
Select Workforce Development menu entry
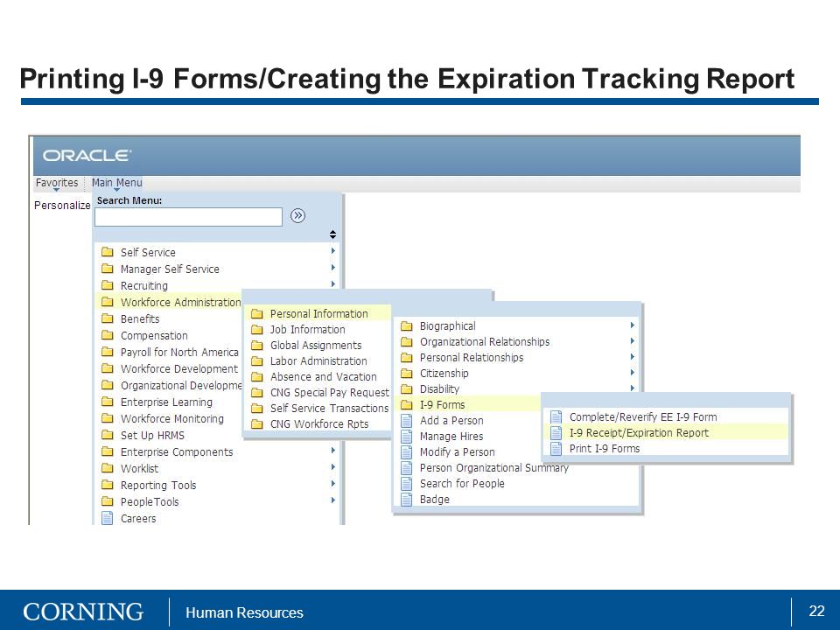(x=178, y=368)
